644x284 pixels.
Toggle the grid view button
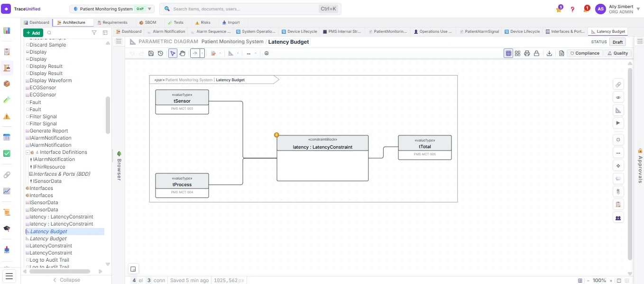coord(508,53)
